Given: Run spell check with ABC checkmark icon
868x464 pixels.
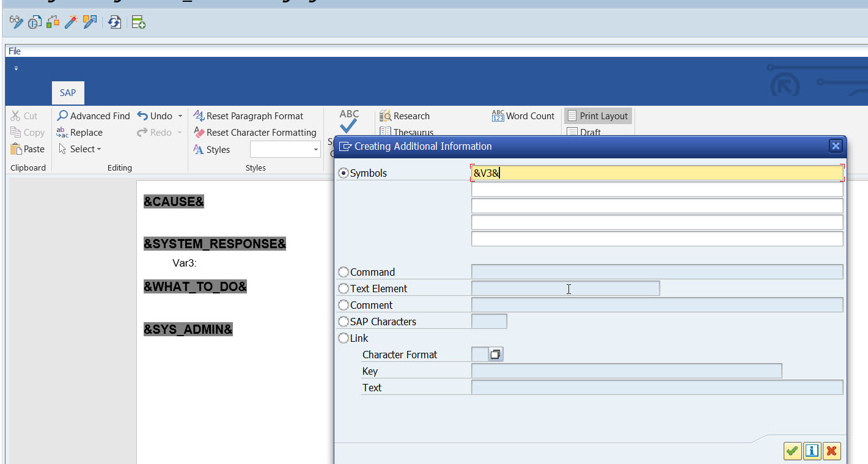Looking at the screenshot, I should [x=348, y=119].
